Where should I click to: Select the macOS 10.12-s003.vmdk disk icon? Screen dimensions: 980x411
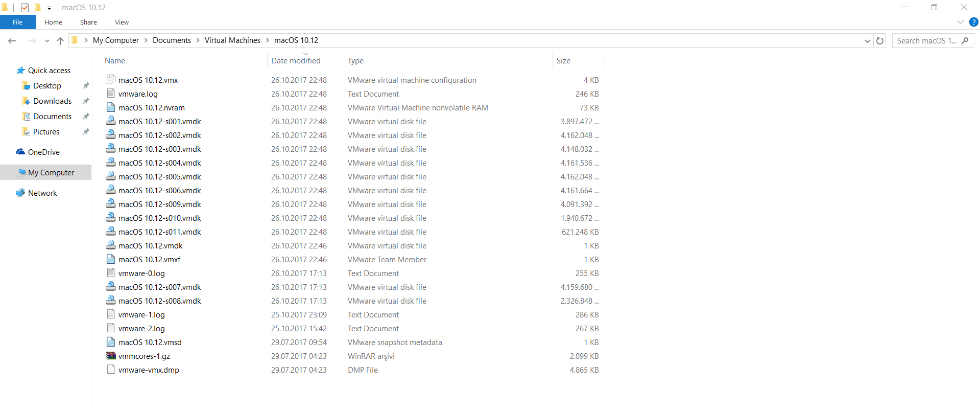(111, 148)
